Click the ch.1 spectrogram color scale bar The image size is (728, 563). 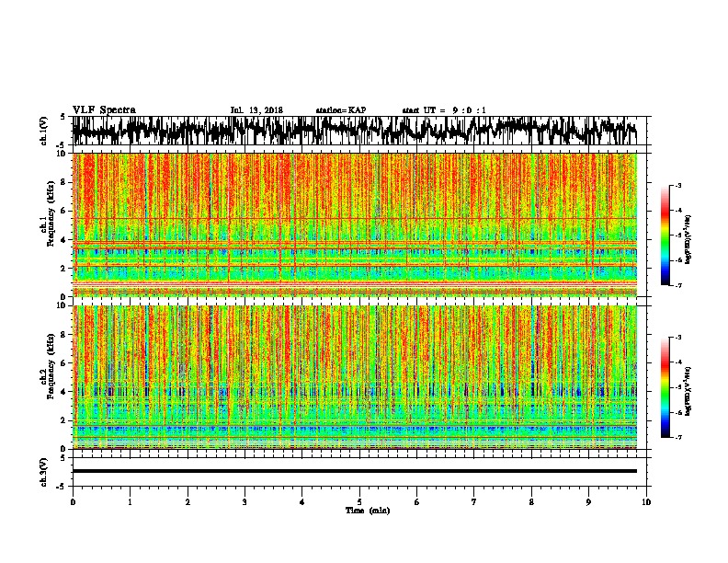click(665, 236)
